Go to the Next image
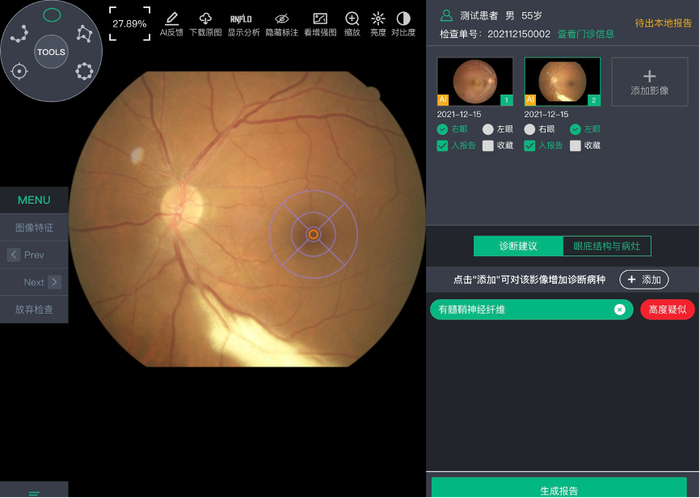 point(54,283)
